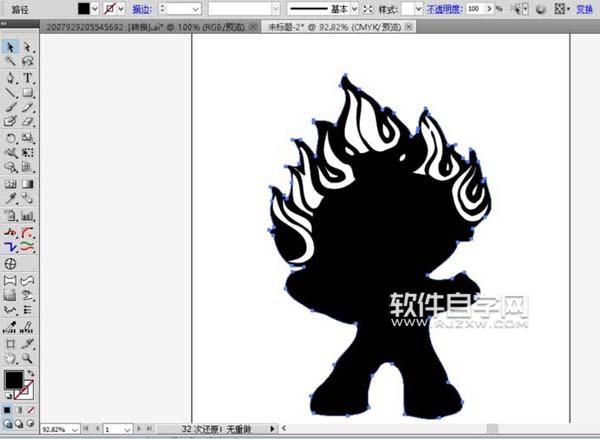Viewport: 600px width, 439px height.
Task: Select the Blend tool
Action: 28,198
